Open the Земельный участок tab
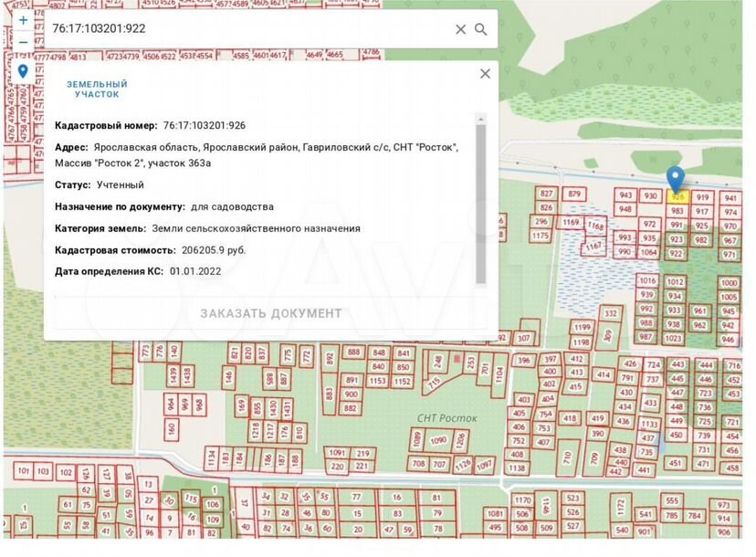Image resolution: width=756 pixels, height=557 pixels. pos(97,89)
